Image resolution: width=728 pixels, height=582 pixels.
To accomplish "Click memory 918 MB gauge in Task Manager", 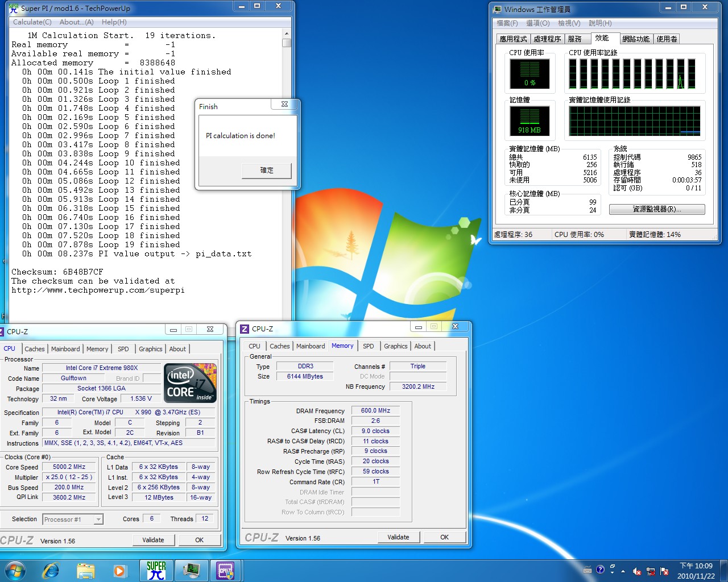I will pos(530,121).
